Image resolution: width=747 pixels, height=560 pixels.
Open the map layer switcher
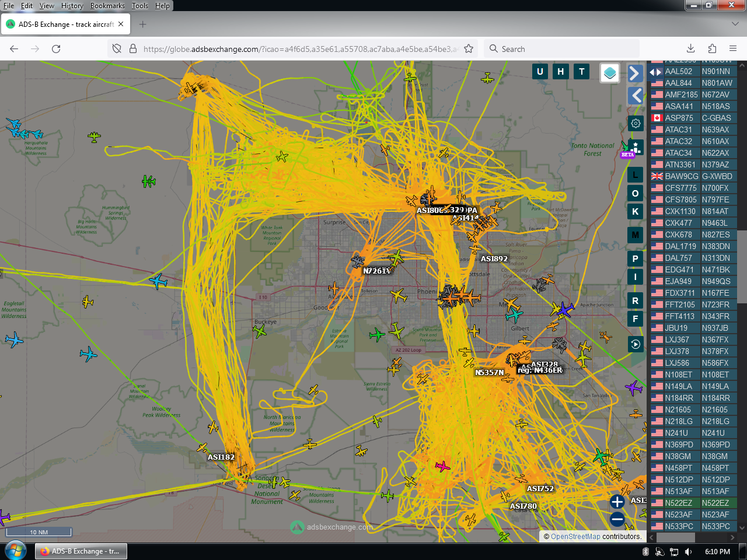click(x=610, y=73)
